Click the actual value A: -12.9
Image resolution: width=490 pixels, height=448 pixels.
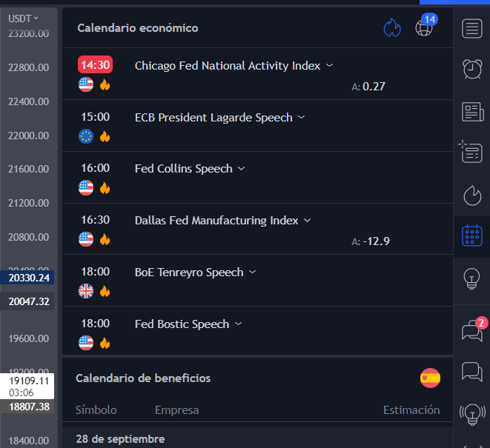pyautogui.click(x=371, y=241)
